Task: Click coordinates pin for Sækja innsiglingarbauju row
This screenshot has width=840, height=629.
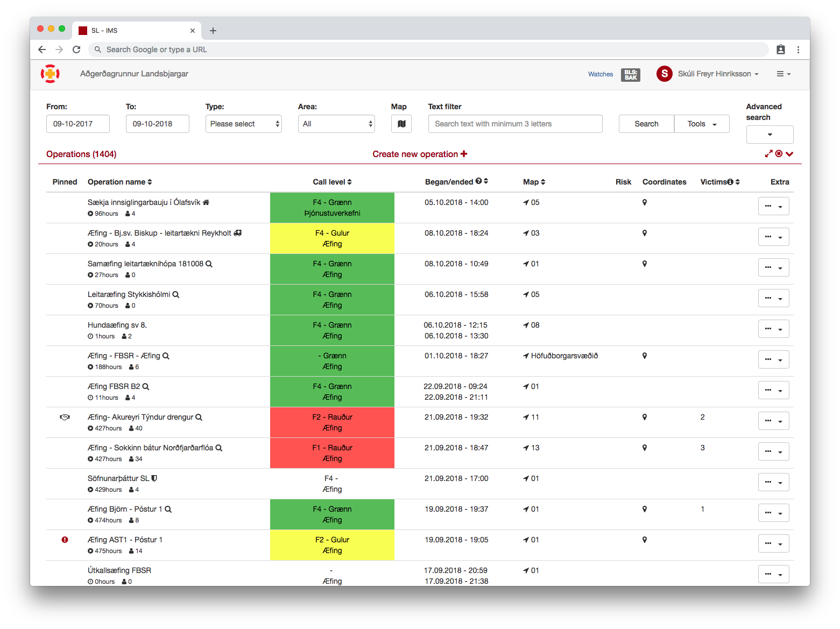Action: click(645, 202)
